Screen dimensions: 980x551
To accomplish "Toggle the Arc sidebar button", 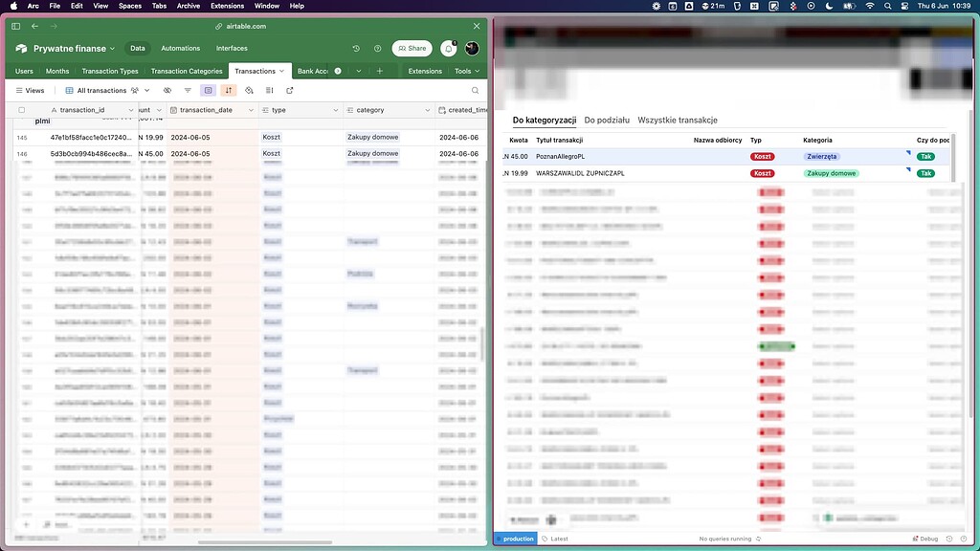I will pyautogui.click(x=16, y=27).
